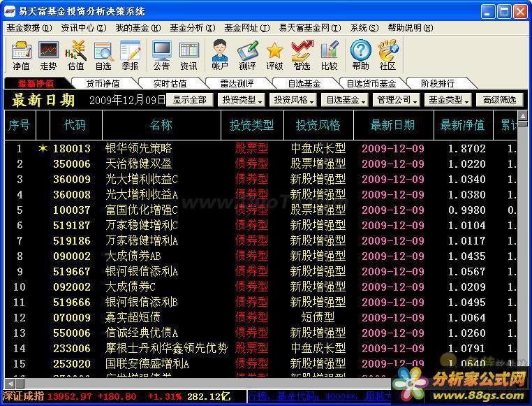This screenshot has width=532, height=406.
Task: Click the app logo in title bar
Action: (x=9, y=11)
